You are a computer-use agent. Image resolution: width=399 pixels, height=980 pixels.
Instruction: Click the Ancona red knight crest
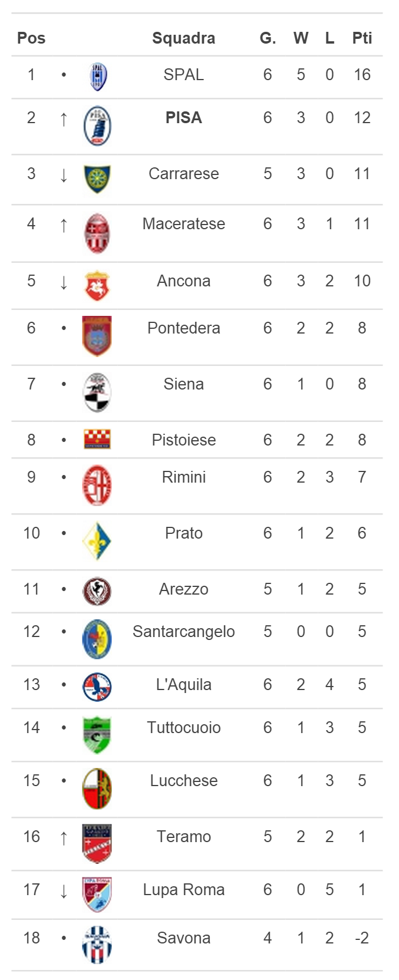[x=97, y=286]
